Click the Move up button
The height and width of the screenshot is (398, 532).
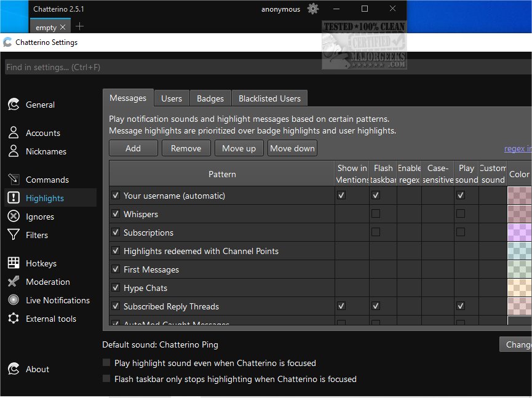tap(239, 148)
